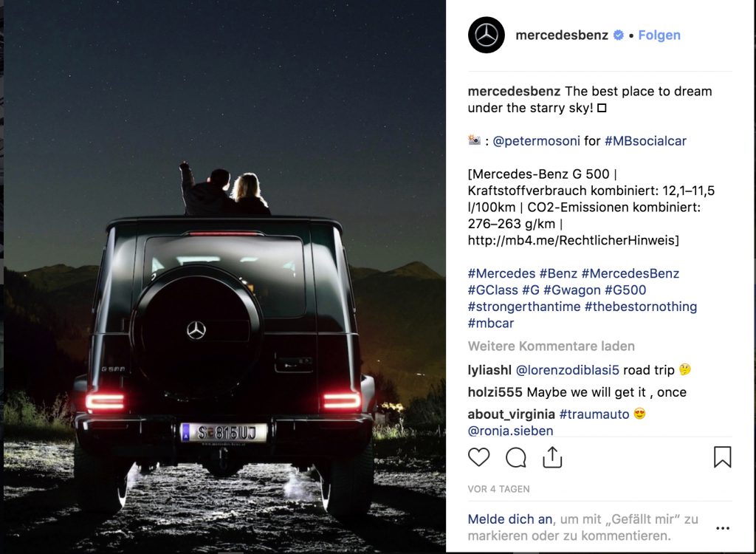Screen dimensions: 756x554
Task: Open comment speech bubble icon
Action: coord(515,457)
